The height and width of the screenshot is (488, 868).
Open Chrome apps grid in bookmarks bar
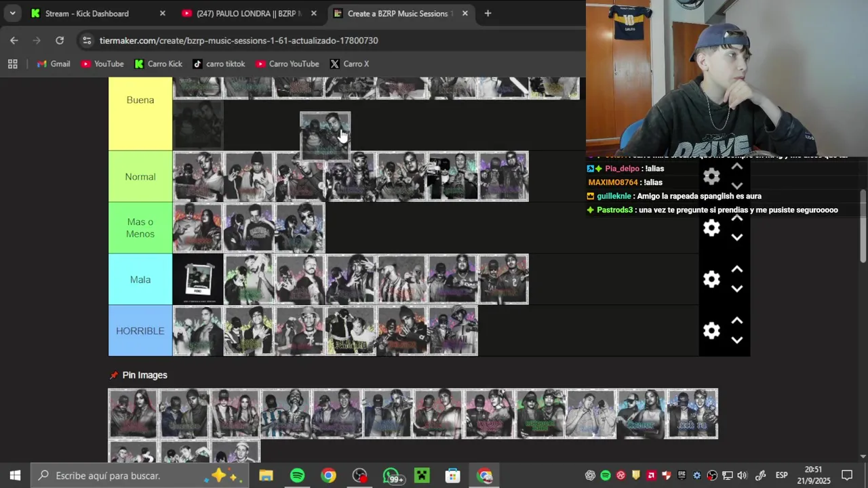click(x=12, y=64)
